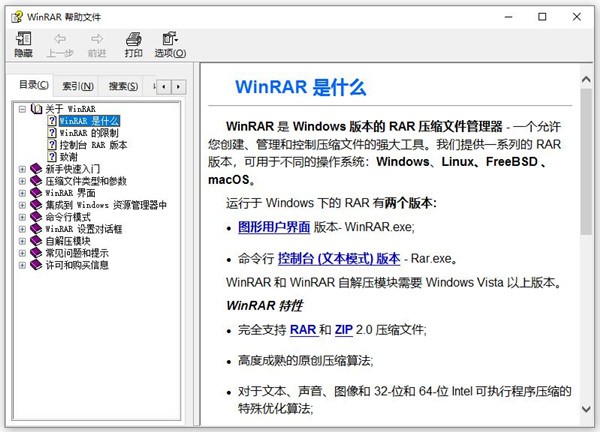Click the open book icon beside 关于 WinRAR

[x=36, y=109]
